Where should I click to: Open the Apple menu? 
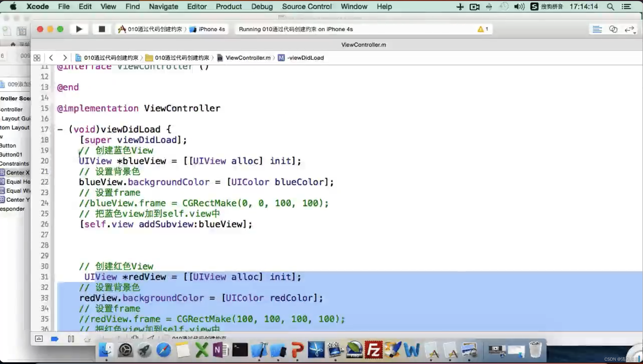[x=13, y=6]
